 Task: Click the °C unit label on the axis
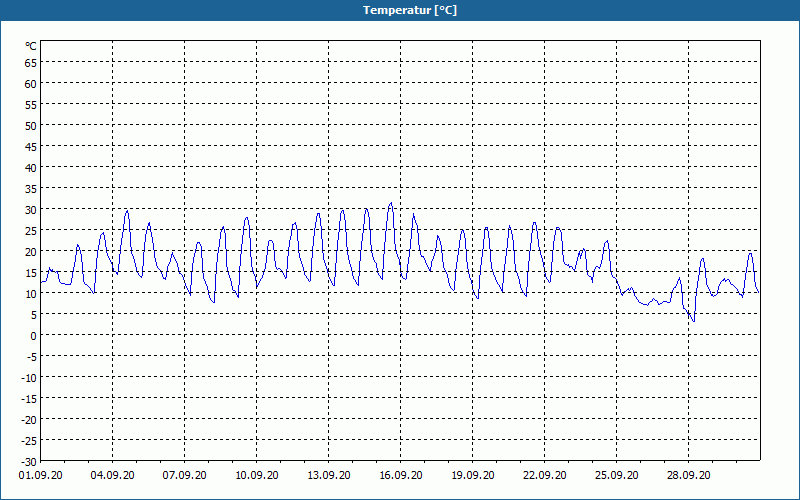click(x=31, y=46)
